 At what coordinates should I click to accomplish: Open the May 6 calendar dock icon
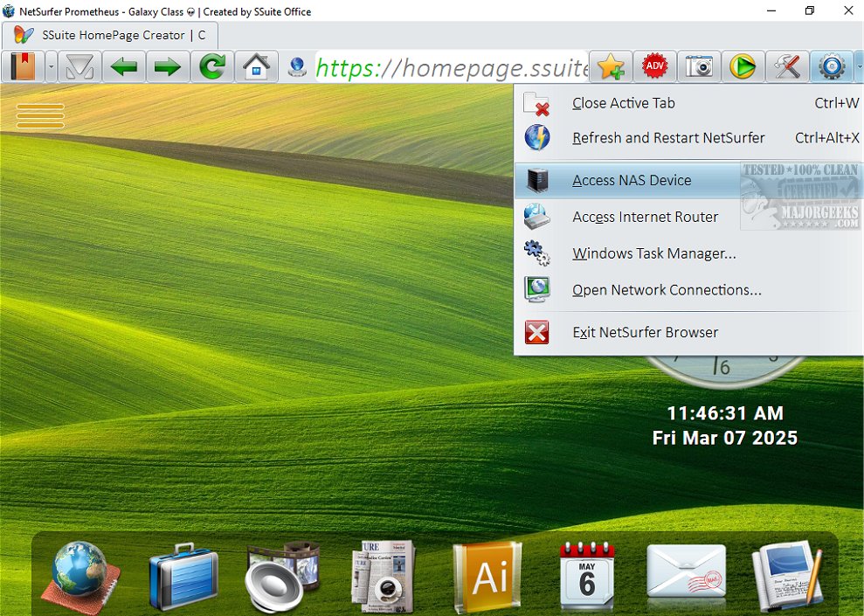click(587, 577)
